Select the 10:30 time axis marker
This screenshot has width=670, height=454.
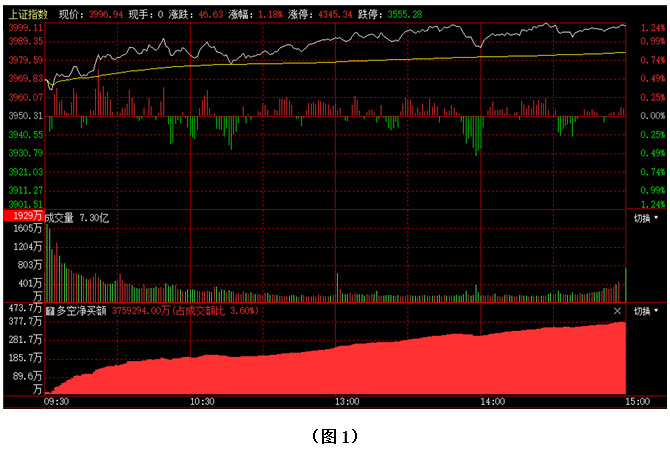click(x=202, y=401)
